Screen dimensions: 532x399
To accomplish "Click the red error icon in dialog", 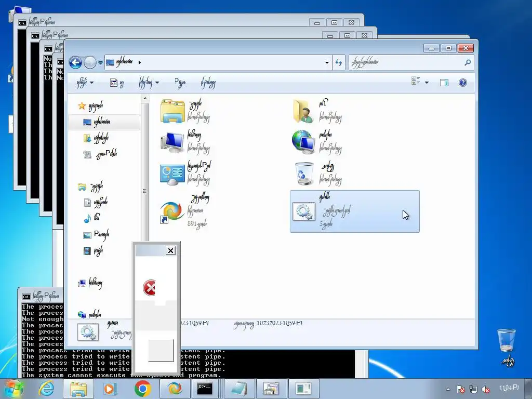I will (x=149, y=288).
